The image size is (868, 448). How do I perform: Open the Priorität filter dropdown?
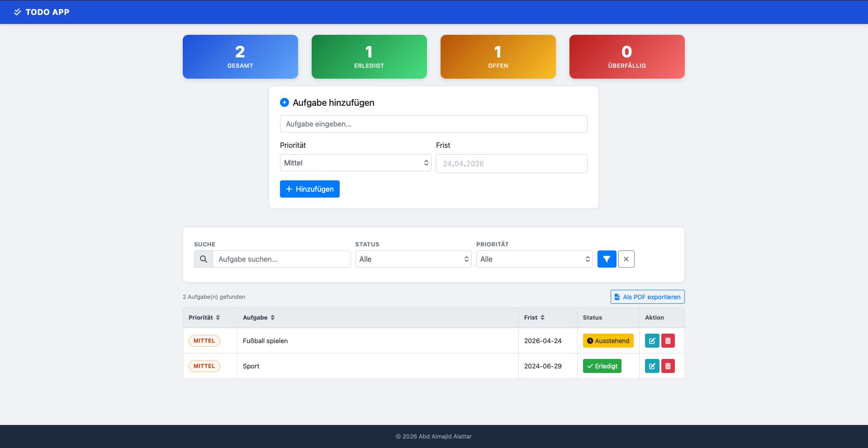point(534,259)
